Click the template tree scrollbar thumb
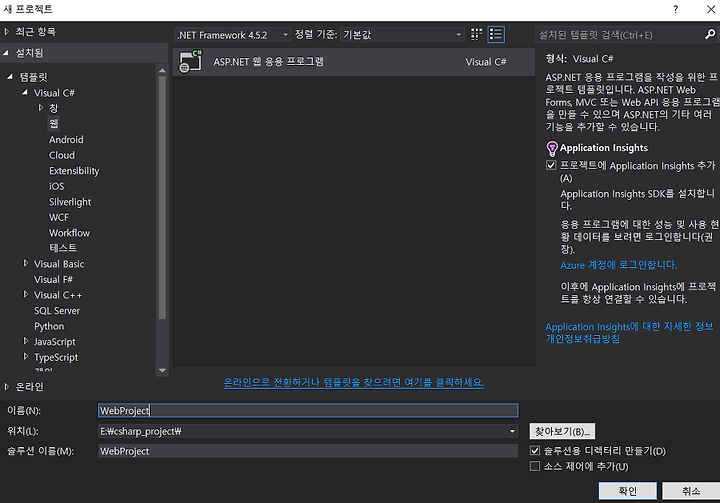The width and height of the screenshot is (720, 503). pos(162,198)
